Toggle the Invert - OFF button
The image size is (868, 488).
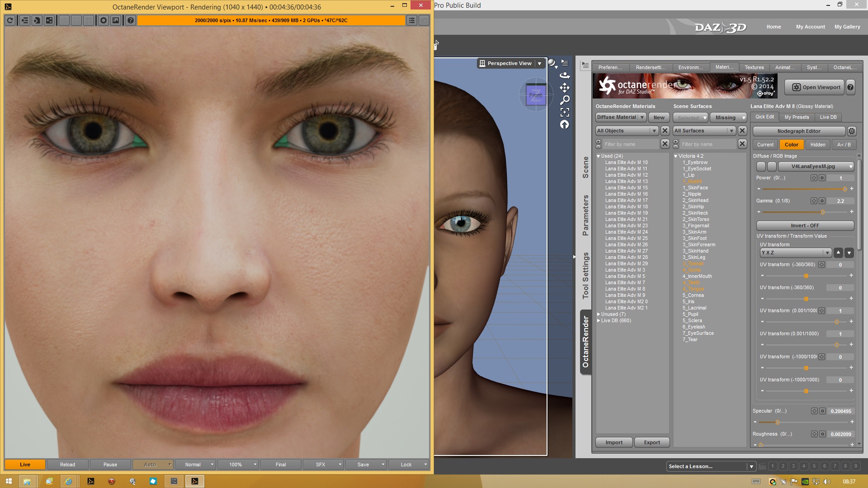coord(805,225)
